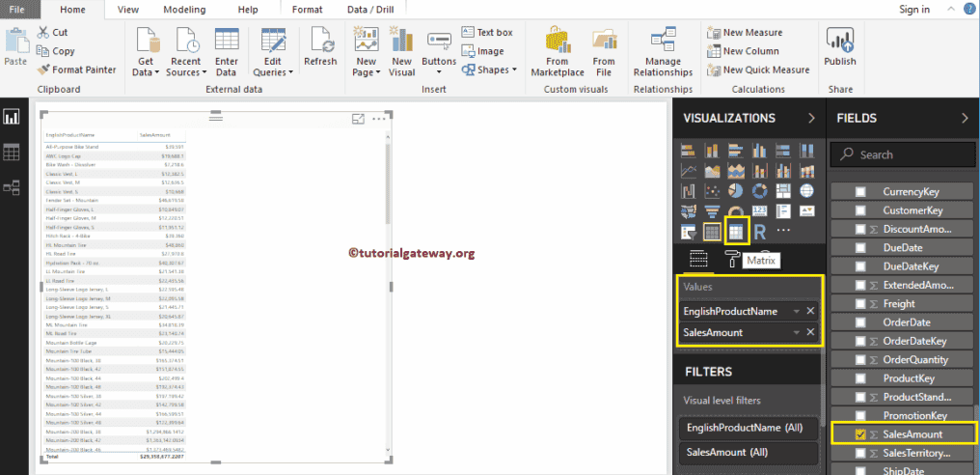The width and height of the screenshot is (980, 475).
Task: Choose the Donut chart visual
Action: [x=759, y=191]
